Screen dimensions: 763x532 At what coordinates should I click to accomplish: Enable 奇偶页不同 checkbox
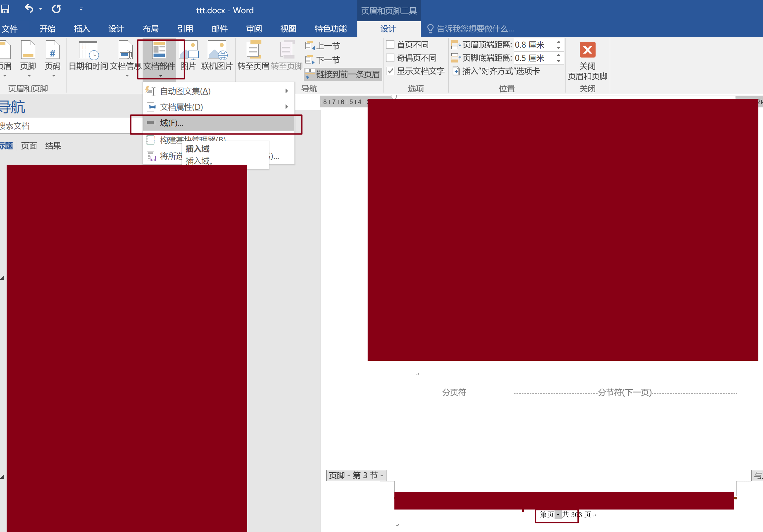click(x=390, y=58)
